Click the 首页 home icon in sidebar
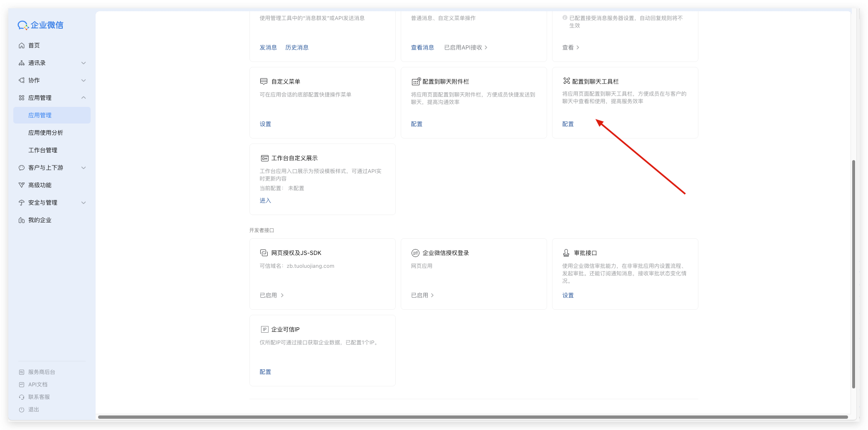This screenshot has height=430, width=868. (22, 45)
